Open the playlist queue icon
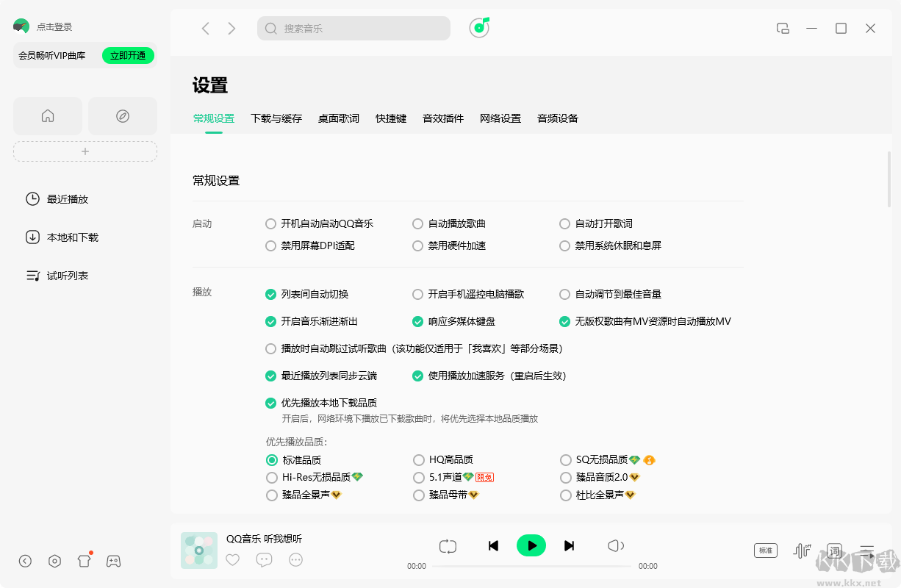 (867, 550)
